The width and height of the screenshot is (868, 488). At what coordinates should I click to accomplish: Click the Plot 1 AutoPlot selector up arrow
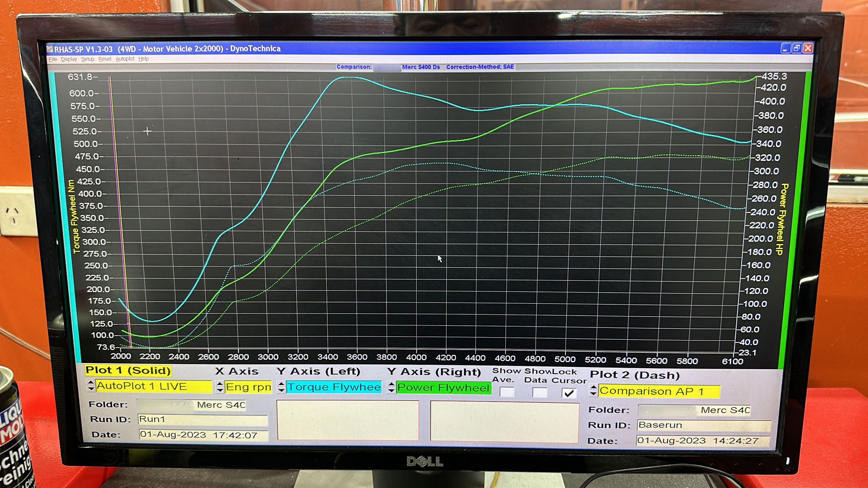(91, 383)
